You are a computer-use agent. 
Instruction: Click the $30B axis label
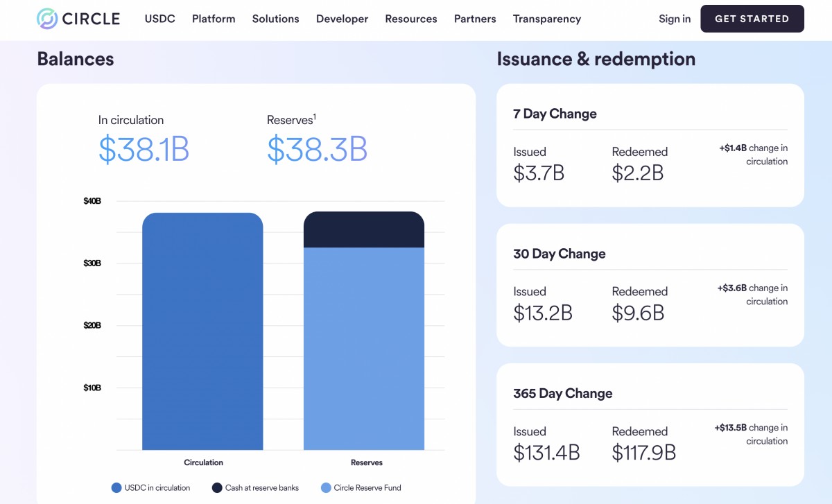92,263
